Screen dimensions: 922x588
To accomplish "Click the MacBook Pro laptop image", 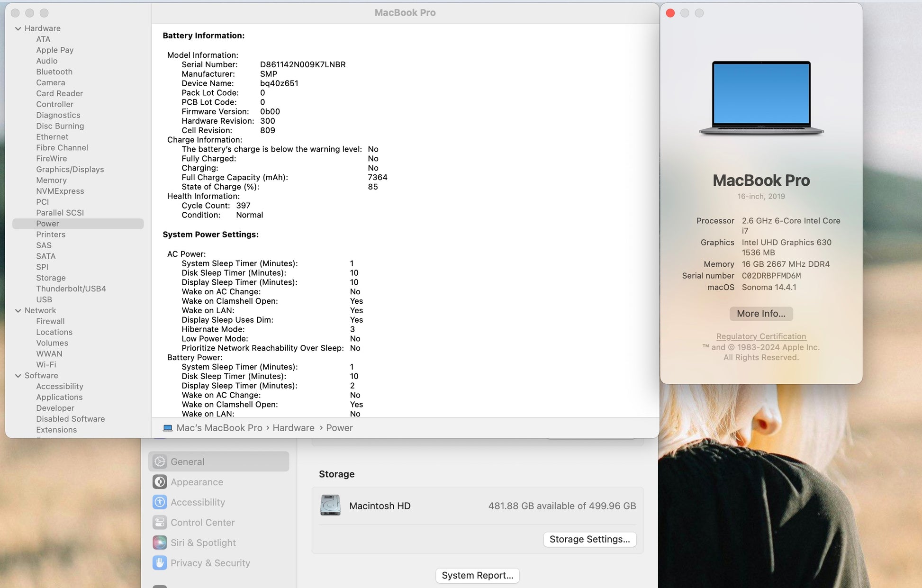I will point(761,98).
